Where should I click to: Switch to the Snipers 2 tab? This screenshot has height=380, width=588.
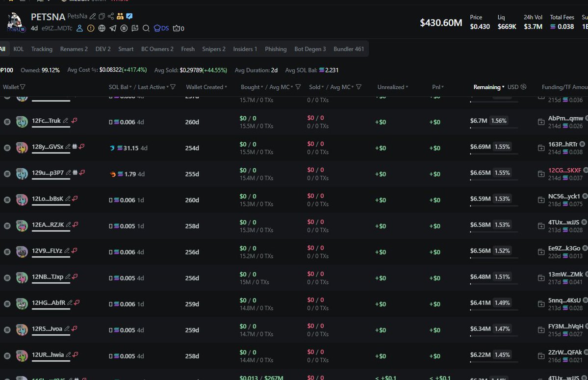pyautogui.click(x=214, y=49)
